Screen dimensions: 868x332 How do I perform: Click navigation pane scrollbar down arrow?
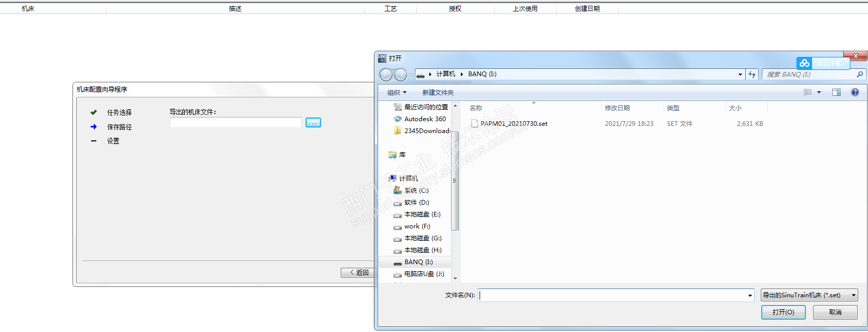(455, 278)
